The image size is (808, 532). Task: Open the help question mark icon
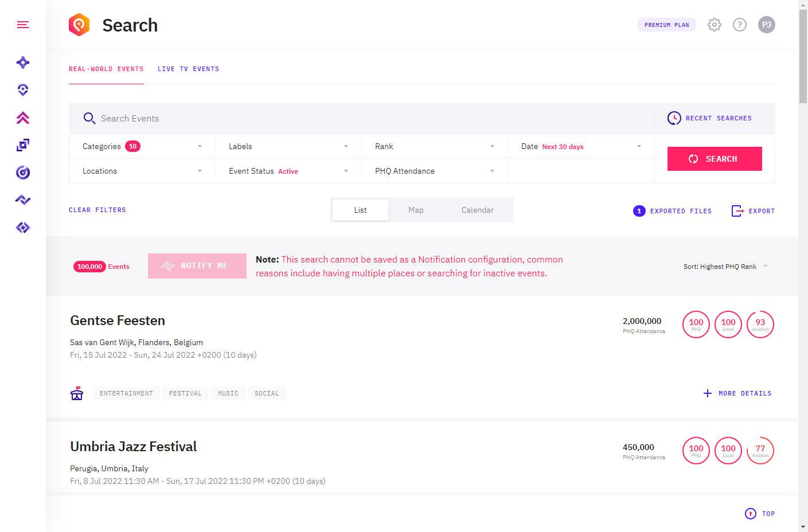tap(740, 25)
